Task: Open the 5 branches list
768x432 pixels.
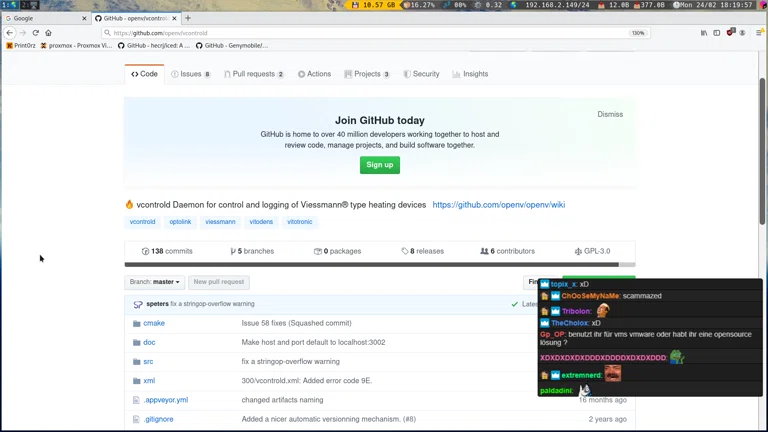Action: [252, 251]
